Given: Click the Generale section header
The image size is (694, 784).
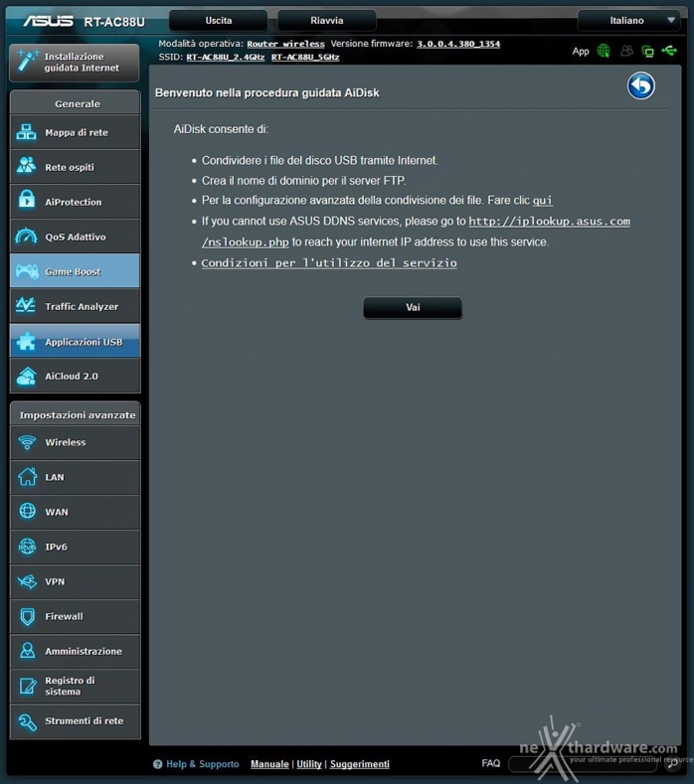Looking at the screenshot, I should tap(75, 103).
